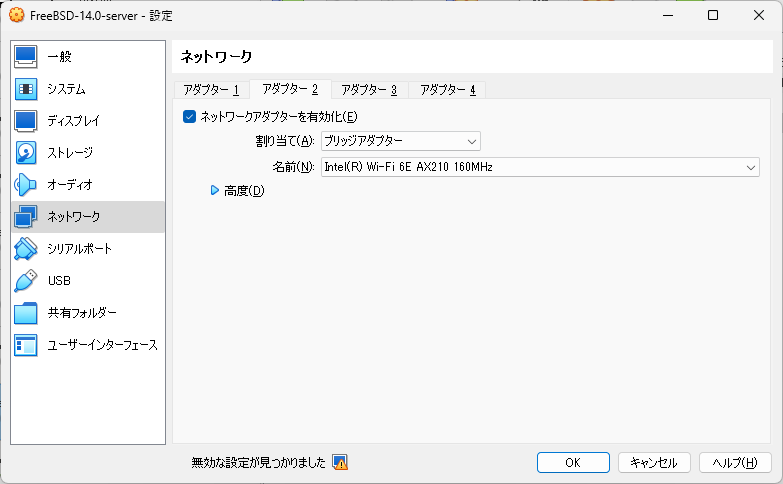
Task: Toggle ネットワークアダプターを有効化 checkbox
Action: pyautogui.click(x=189, y=117)
